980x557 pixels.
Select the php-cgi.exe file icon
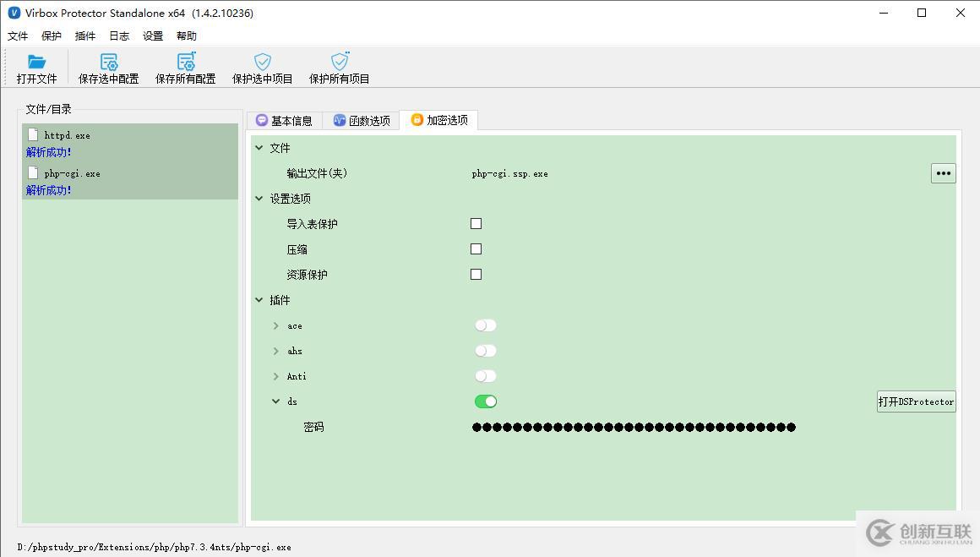pyautogui.click(x=33, y=172)
